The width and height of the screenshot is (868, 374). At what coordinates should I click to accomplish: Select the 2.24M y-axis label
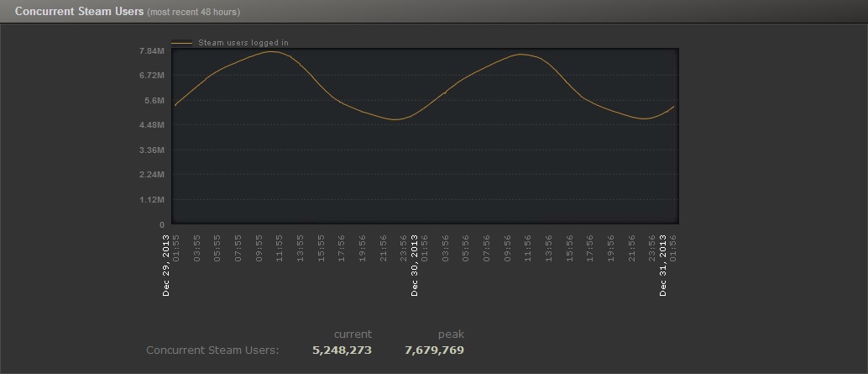click(152, 175)
